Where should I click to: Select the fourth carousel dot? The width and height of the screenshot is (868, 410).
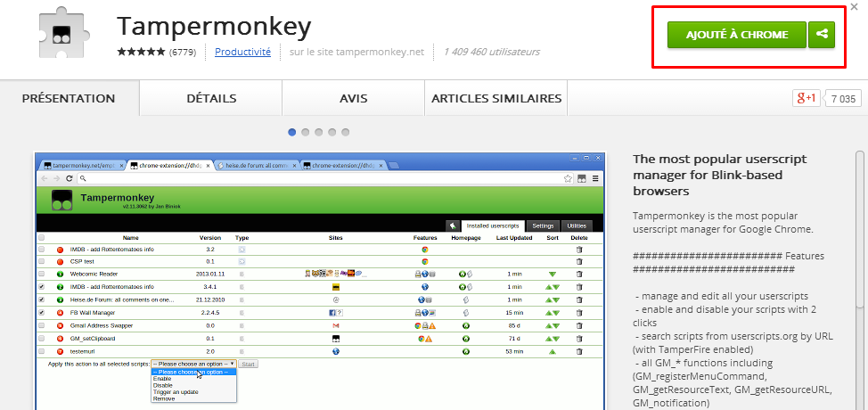point(332,132)
